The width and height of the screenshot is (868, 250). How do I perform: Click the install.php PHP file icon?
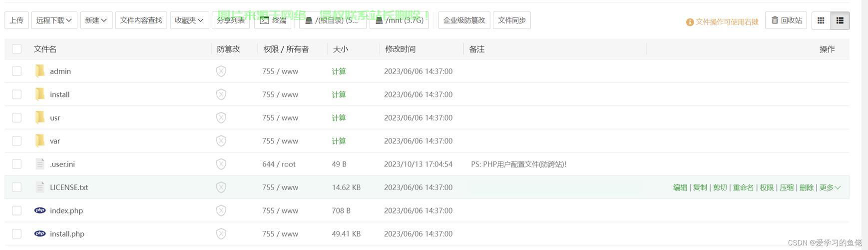tap(40, 233)
